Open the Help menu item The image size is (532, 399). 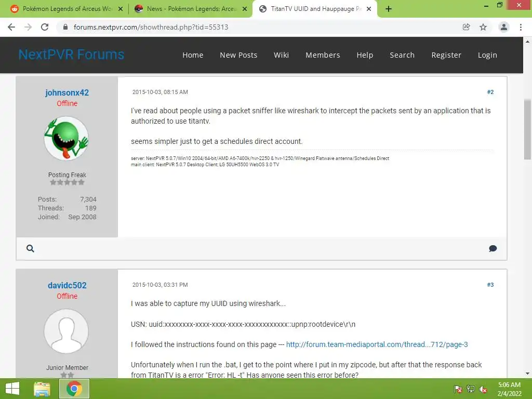365,55
